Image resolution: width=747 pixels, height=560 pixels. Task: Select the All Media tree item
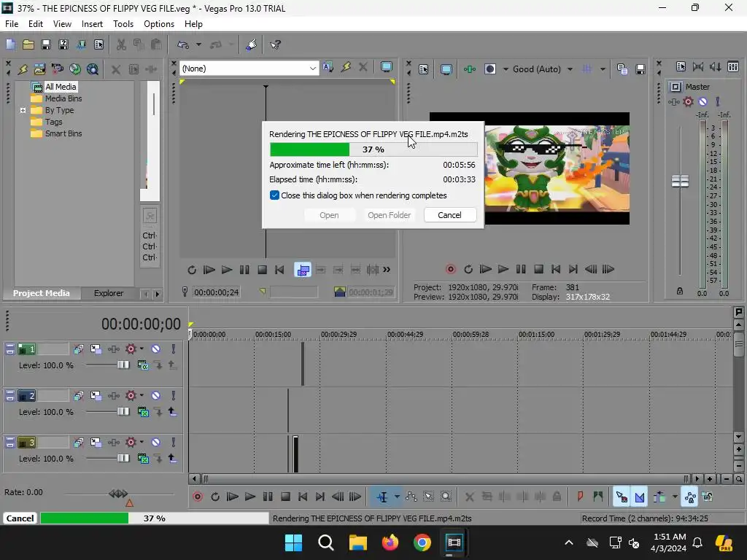(x=60, y=87)
